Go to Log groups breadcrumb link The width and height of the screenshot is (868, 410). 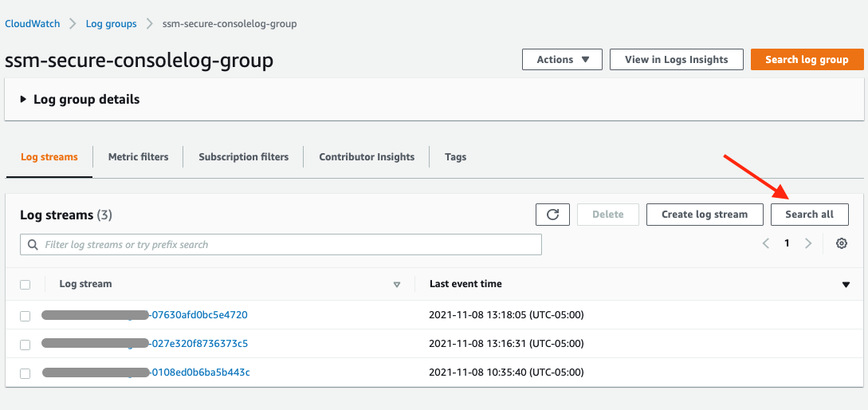(112, 24)
